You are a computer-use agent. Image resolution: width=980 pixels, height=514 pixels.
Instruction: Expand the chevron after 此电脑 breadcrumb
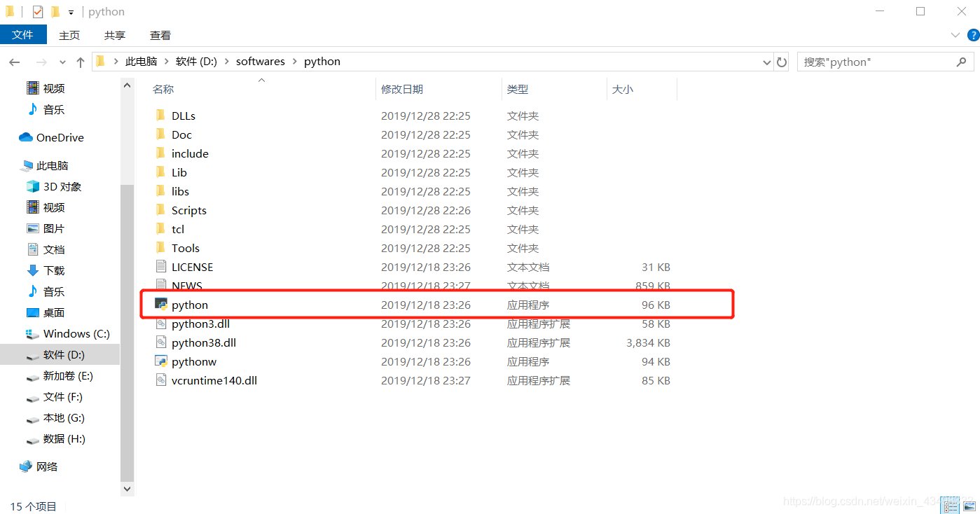pos(167,62)
